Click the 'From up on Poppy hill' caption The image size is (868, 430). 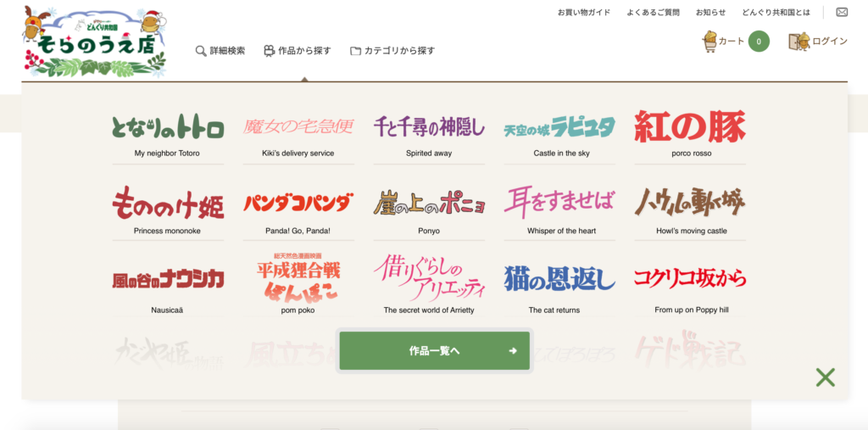coord(692,310)
